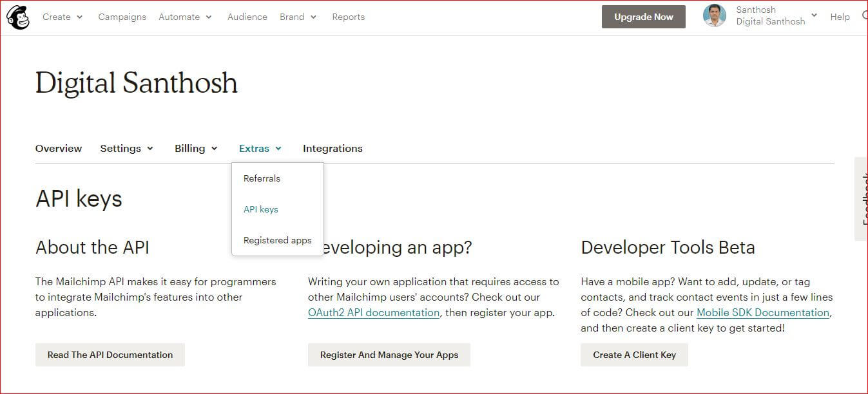
Task: Open the OAuth2 API documentation link
Action: (374, 312)
